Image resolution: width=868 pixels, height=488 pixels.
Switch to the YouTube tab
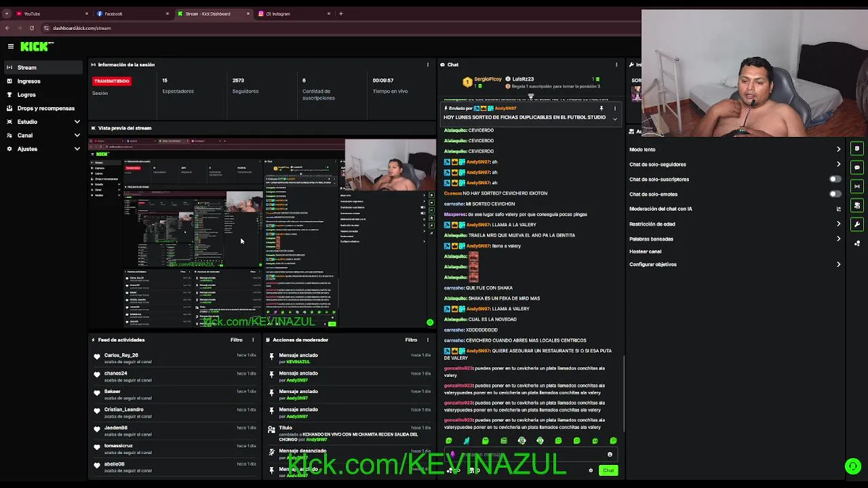tap(52, 14)
